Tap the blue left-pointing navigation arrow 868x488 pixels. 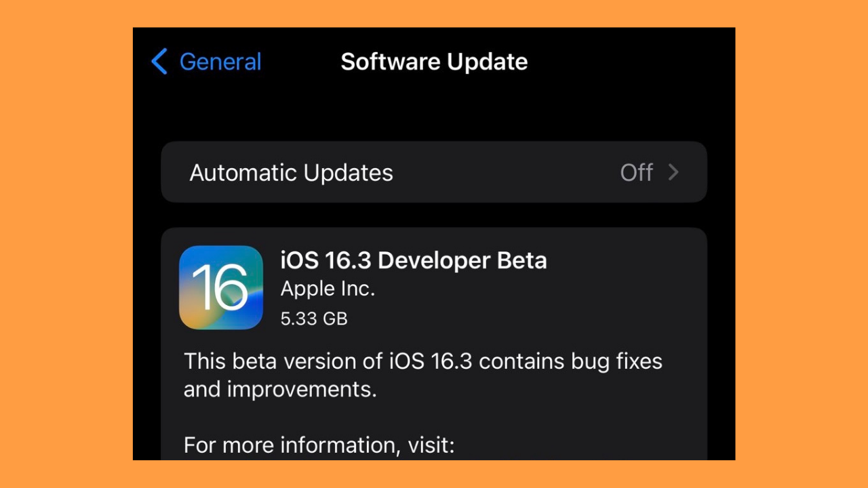click(159, 61)
